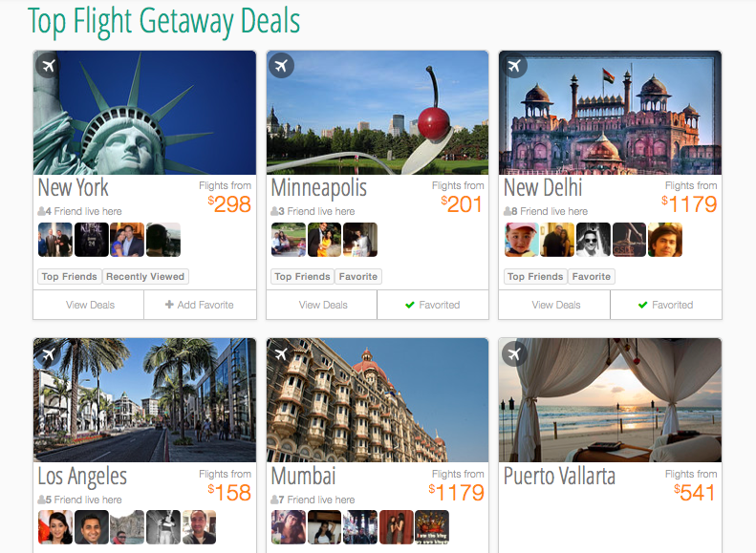Screen dimensions: 756x553
Task: Click the airplane icon on Mumbai image
Action: click(x=282, y=354)
